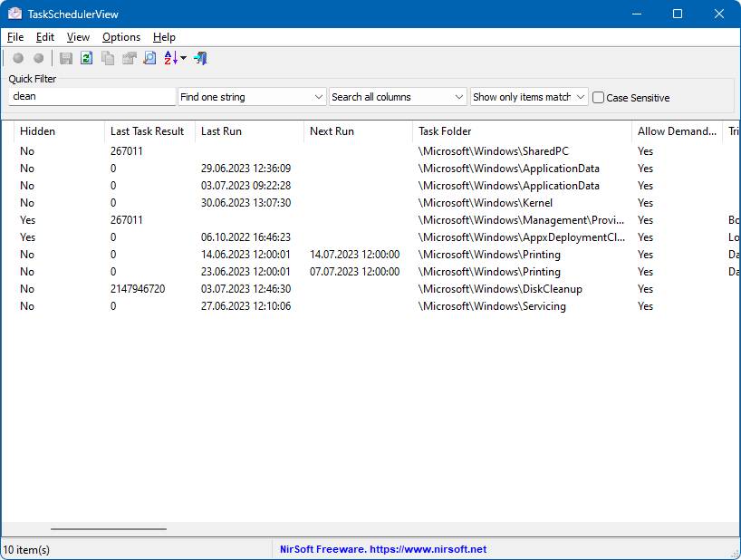The width and height of the screenshot is (741, 560).
Task: Sort by the Last Run column header
Action: click(x=248, y=131)
